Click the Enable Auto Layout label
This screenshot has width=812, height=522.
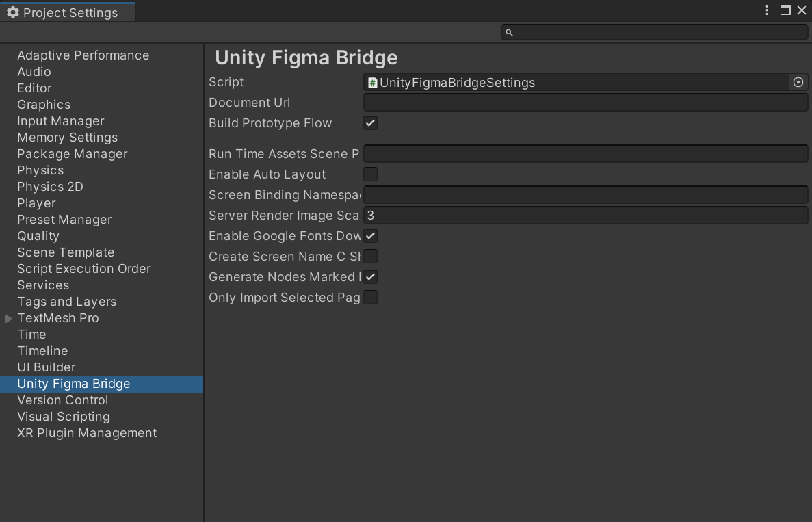click(267, 174)
